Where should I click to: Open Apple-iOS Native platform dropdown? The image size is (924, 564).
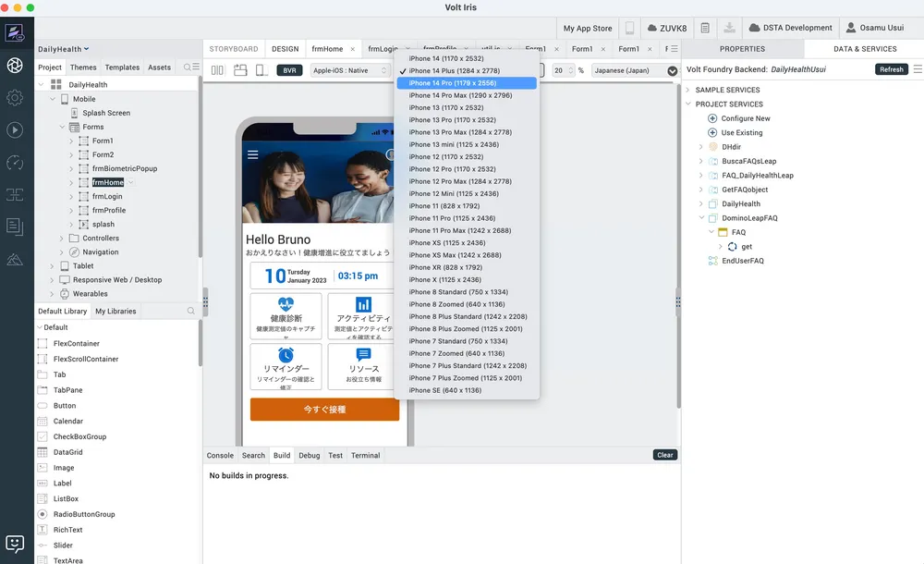tap(349, 70)
